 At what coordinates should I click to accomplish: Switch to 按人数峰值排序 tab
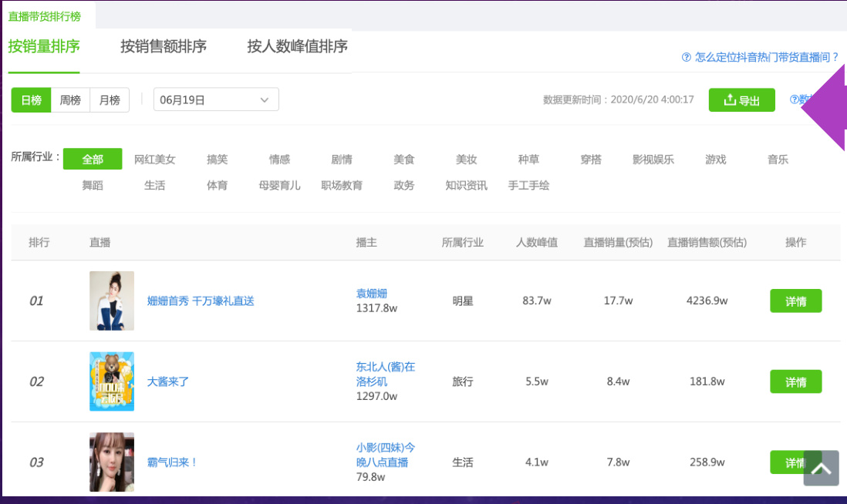(297, 46)
